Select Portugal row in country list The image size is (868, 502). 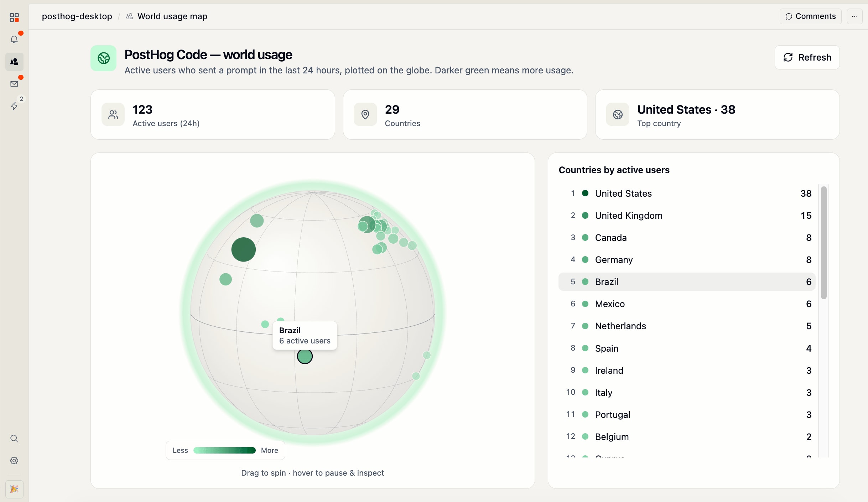(x=686, y=415)
